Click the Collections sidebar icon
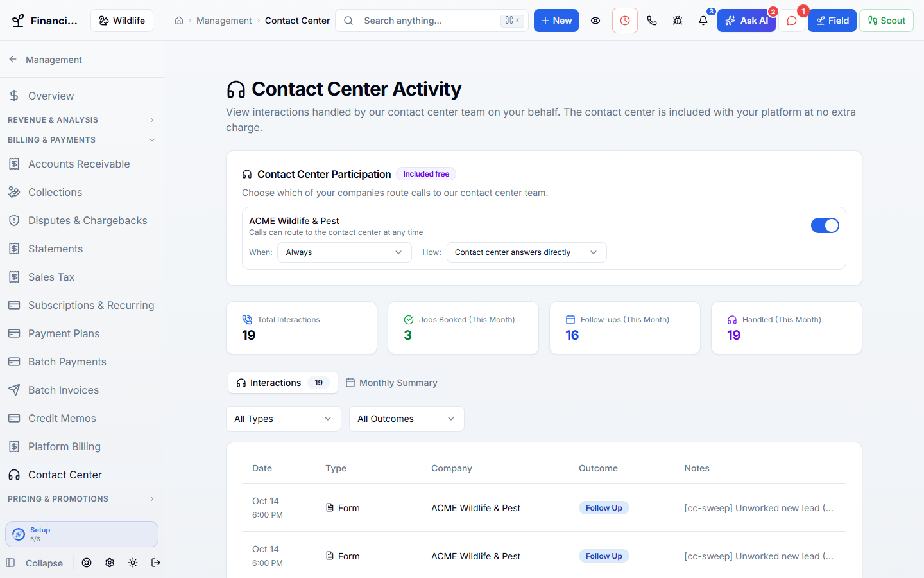The width and height of the screenshot is (924, 578). [x=14, y=192]
